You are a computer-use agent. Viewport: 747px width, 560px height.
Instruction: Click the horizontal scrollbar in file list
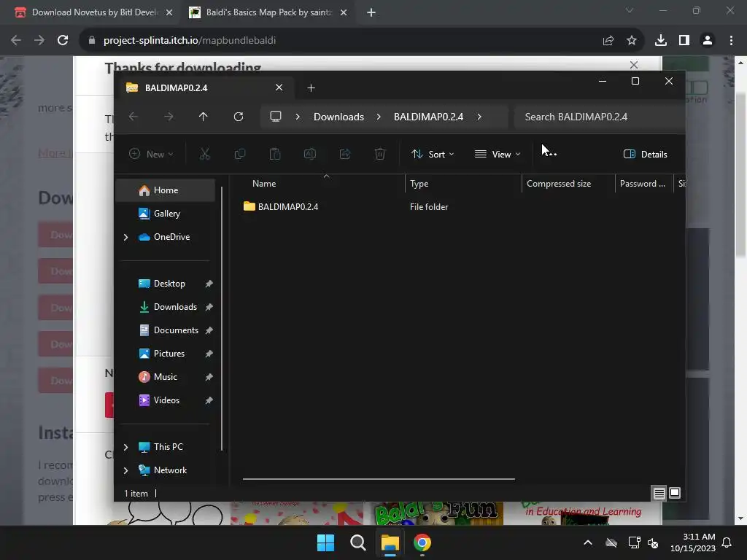coord(379,479)
